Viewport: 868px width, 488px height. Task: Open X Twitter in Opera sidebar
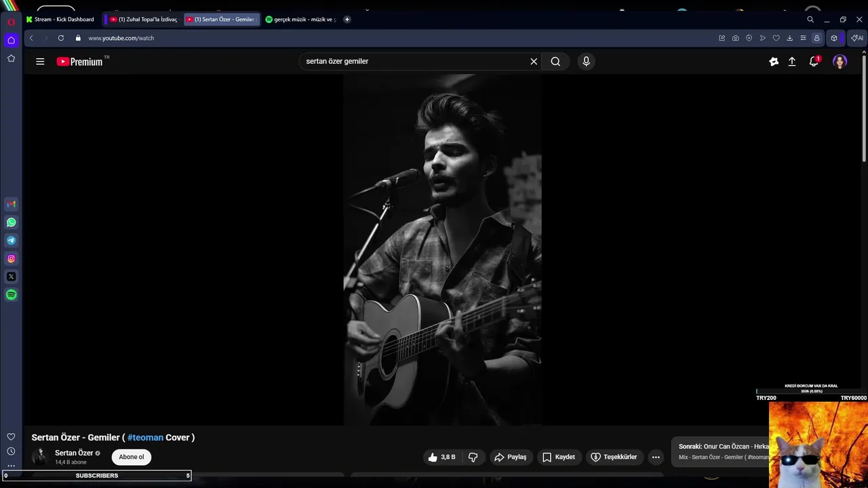[x=11, y=277]
